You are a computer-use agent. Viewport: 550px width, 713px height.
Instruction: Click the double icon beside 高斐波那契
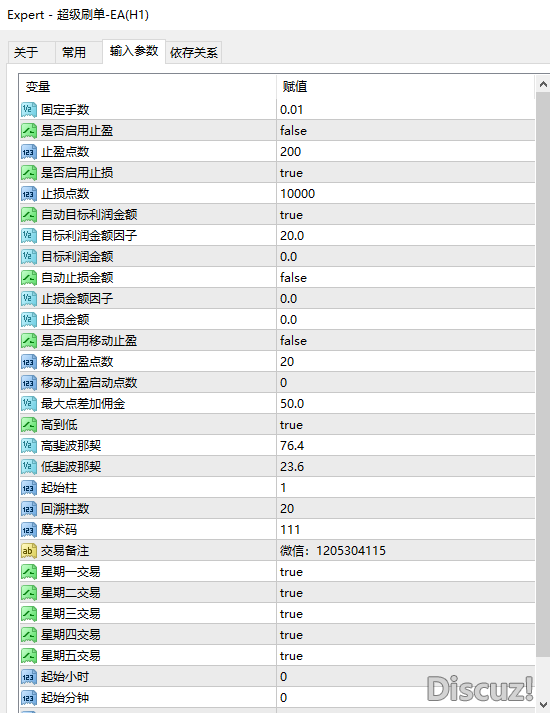click(29, 446)
